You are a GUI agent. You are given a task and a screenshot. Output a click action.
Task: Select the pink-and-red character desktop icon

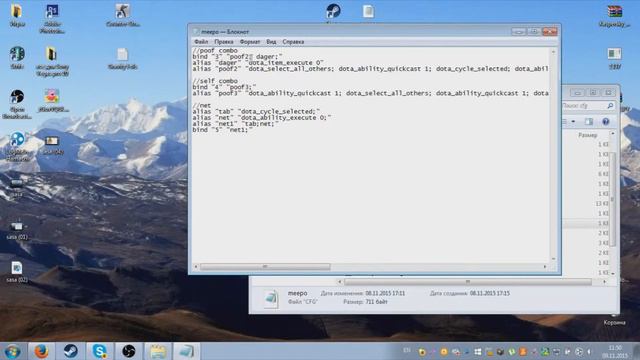click(x=52, y=100)
